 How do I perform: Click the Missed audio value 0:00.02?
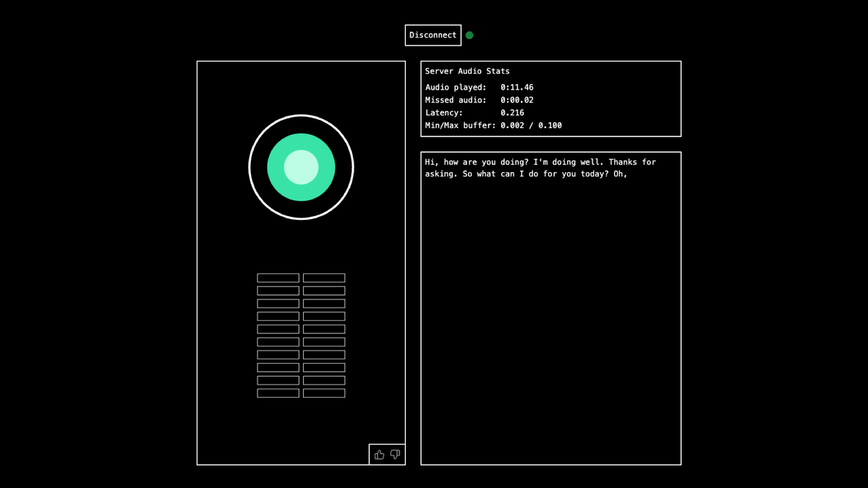pyautogui.click(x=517, y=100)
